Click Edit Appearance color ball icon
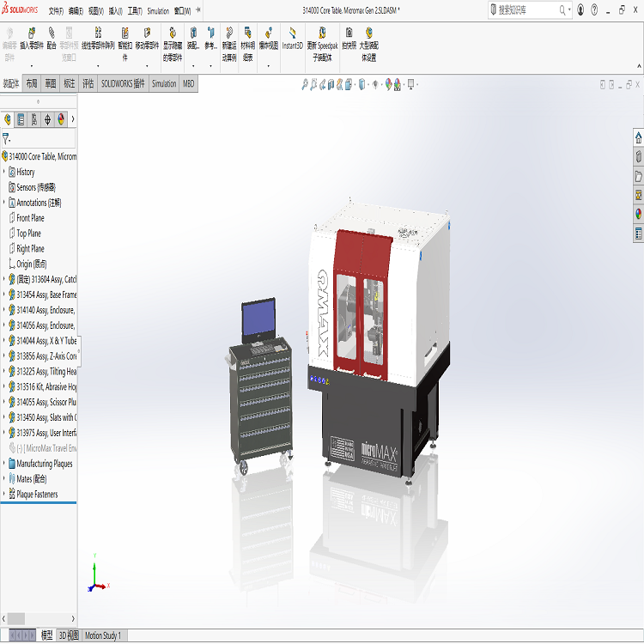Screen dimensions: 644x644 388,85
